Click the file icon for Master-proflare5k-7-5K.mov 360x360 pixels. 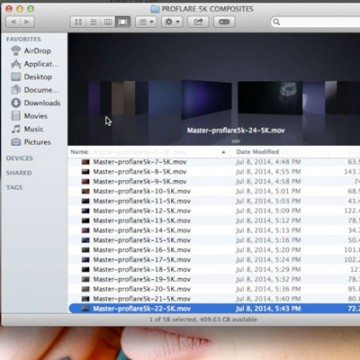[86, 162]
